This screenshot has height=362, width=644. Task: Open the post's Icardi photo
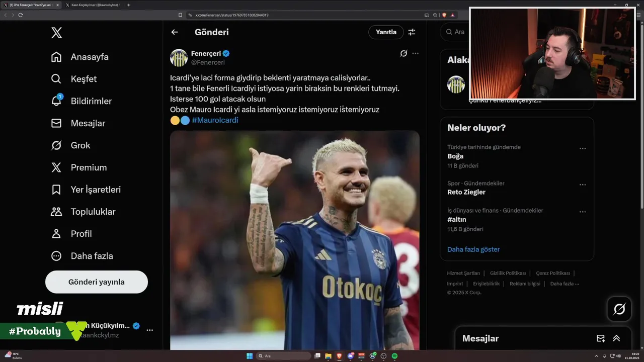(x=295, y=240)
